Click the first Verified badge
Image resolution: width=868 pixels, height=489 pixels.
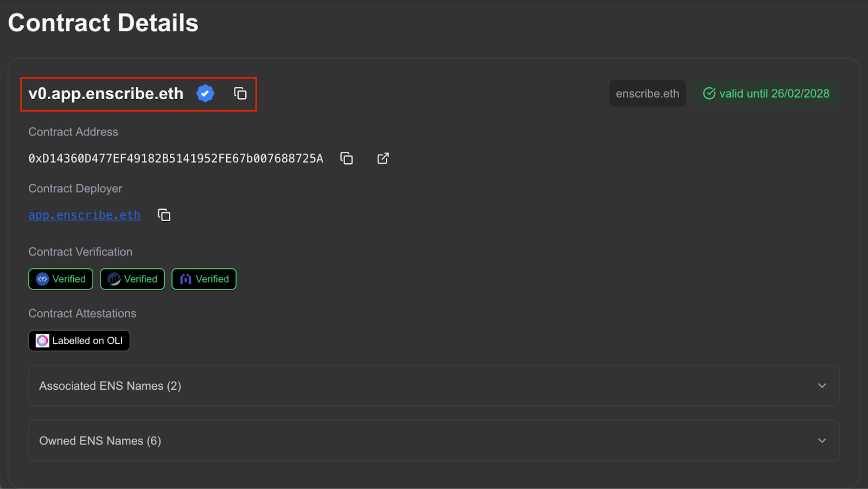tap(61, 279)
